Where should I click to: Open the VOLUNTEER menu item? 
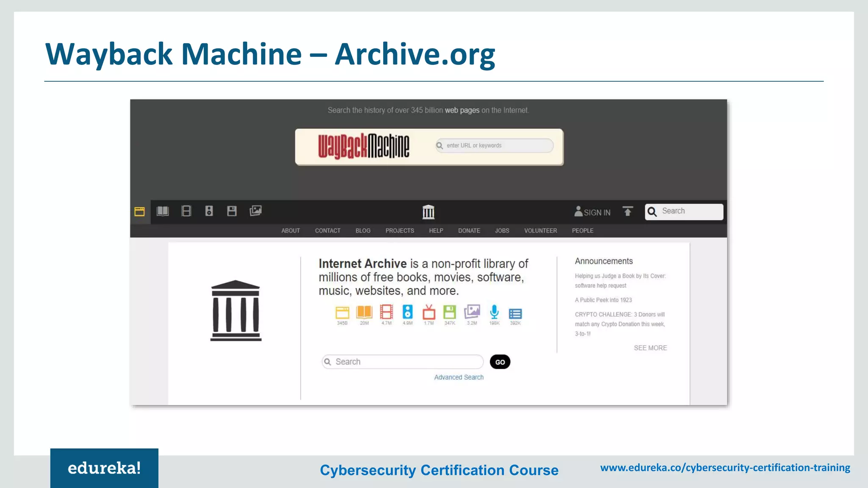[x=541, y=231]
